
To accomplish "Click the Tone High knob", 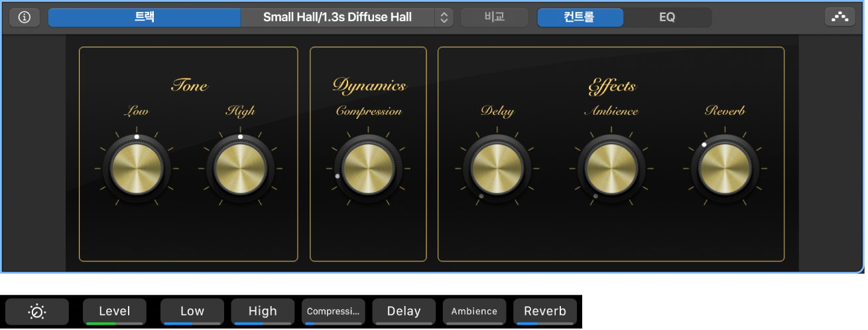I will pyautogui.click(x=240, y=169).
